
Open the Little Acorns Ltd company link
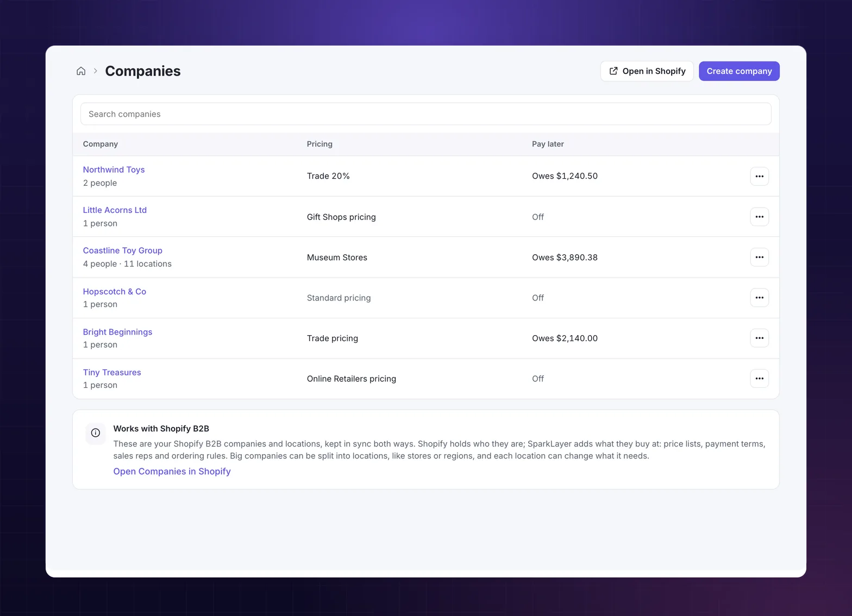click(115, 210)
